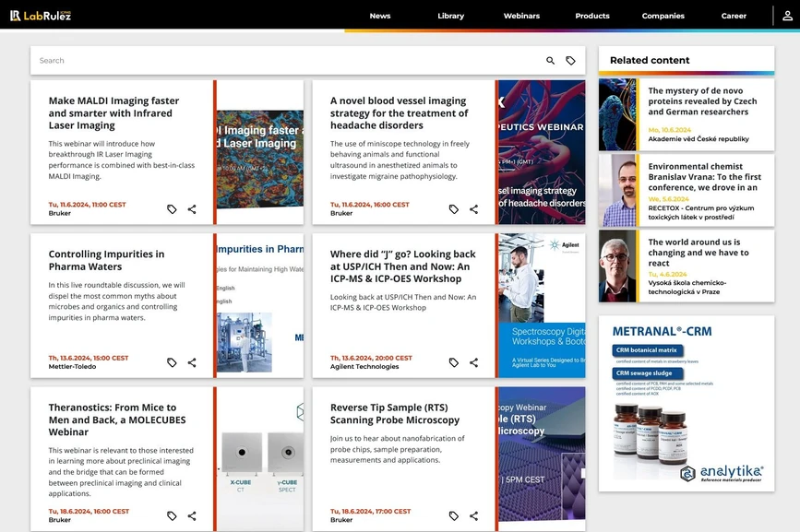Click Impurities in Pharma Waters thumbnail
Screen dimensions: 800x532
pyautogui.click(x=260, y=306)
